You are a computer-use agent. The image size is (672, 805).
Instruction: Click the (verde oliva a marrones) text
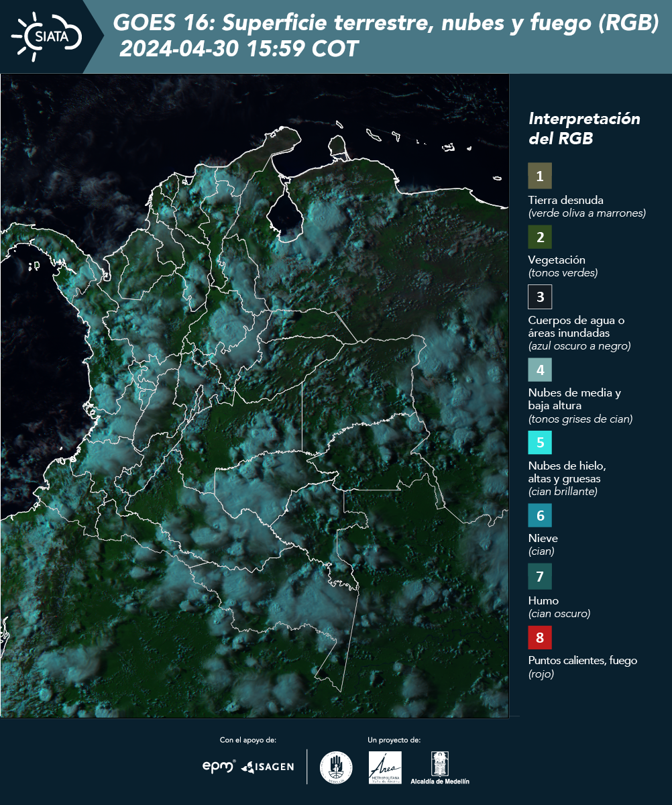pyautogui.click(x=587, y=213)
